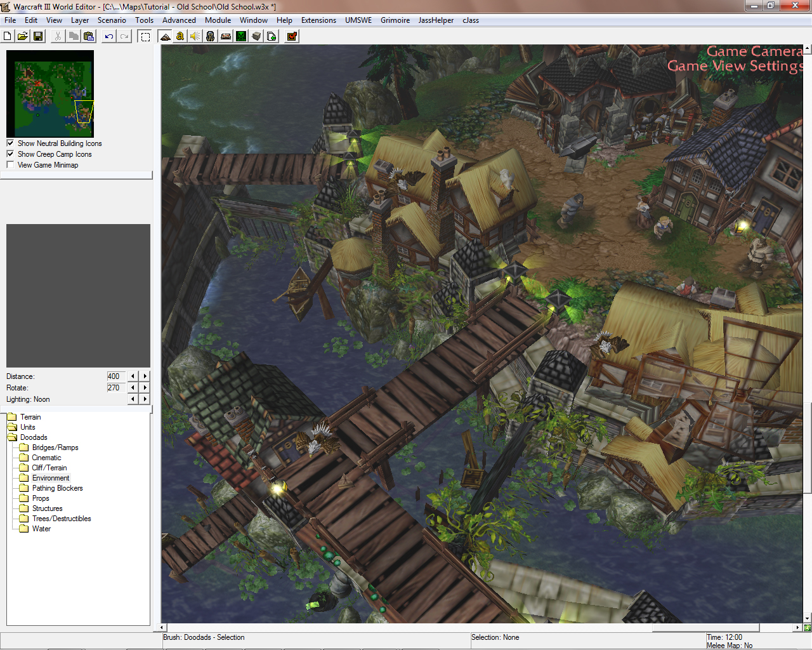Open the Tools menu
812x650 pixels.
click(145, 20)
